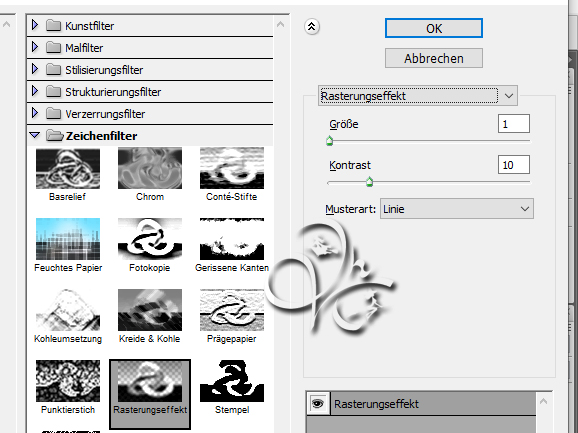Expand the Kunstfilter folder

(x=35, y=25)
